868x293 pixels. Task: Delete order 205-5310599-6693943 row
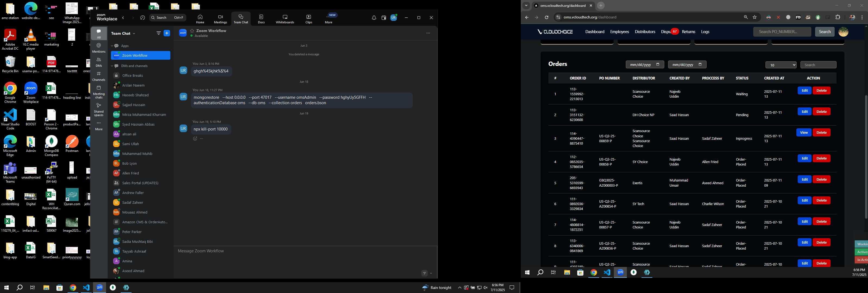pos(821,179)
